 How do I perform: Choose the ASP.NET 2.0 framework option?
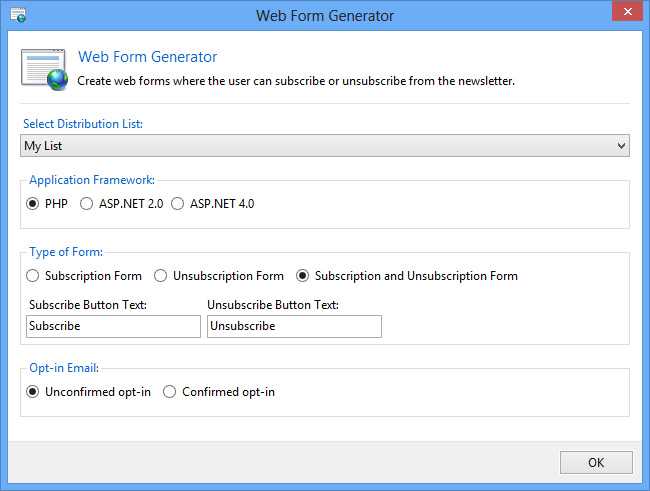click(x=86, y=204)
